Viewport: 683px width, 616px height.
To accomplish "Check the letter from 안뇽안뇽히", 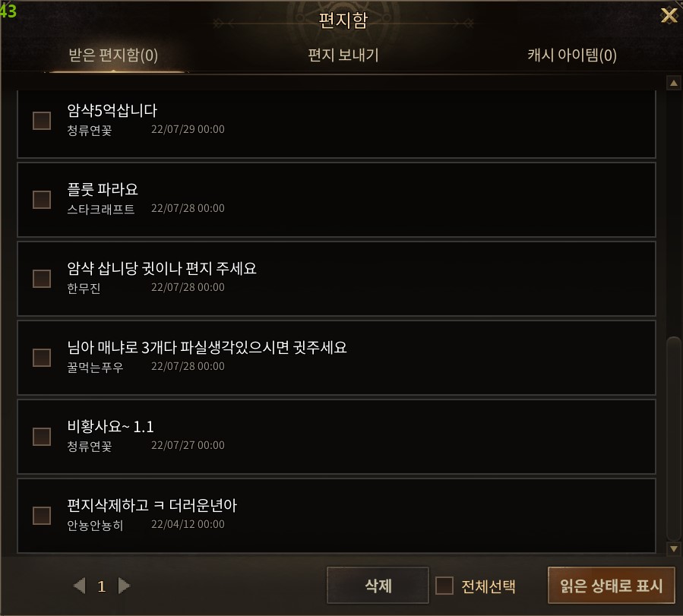I will coord(42,516).
